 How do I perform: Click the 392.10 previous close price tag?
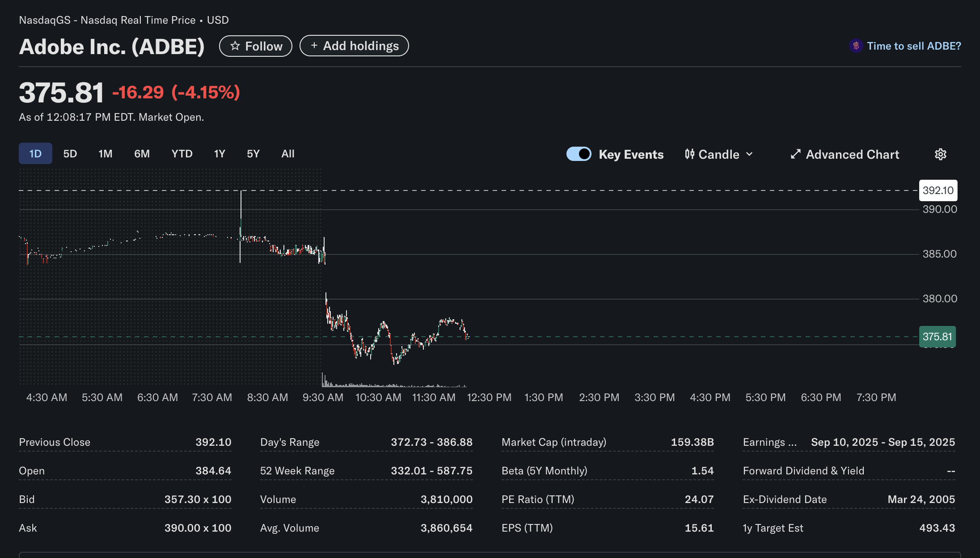click(938, 190)
